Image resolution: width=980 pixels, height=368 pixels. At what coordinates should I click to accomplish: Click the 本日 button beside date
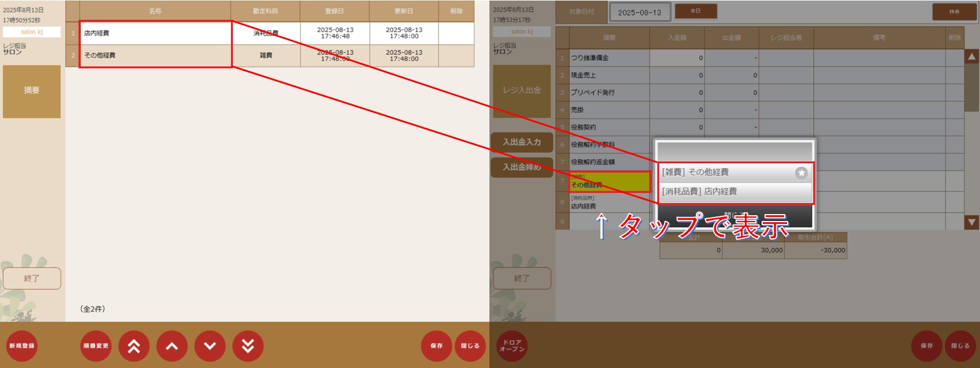click(696, 12)
